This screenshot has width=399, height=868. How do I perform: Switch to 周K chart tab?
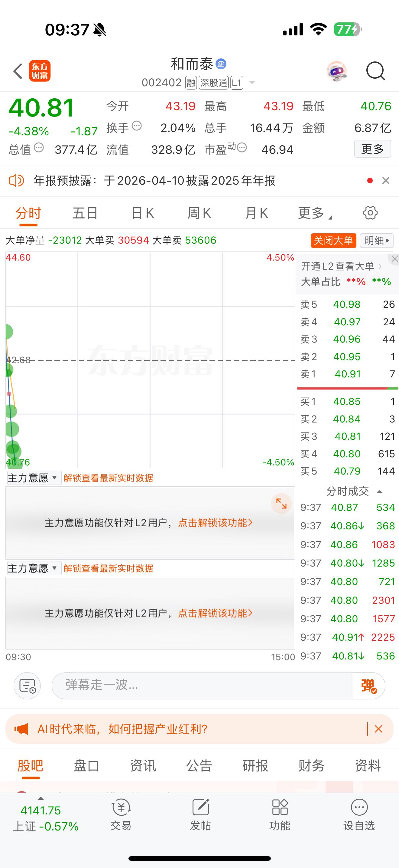[199, 213]
